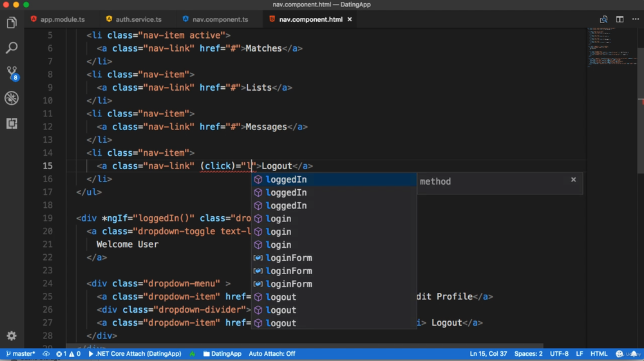This screenshot has width=644, height=361.
Task: Click the word Matches on line 6
Action: tap(263, 48)
